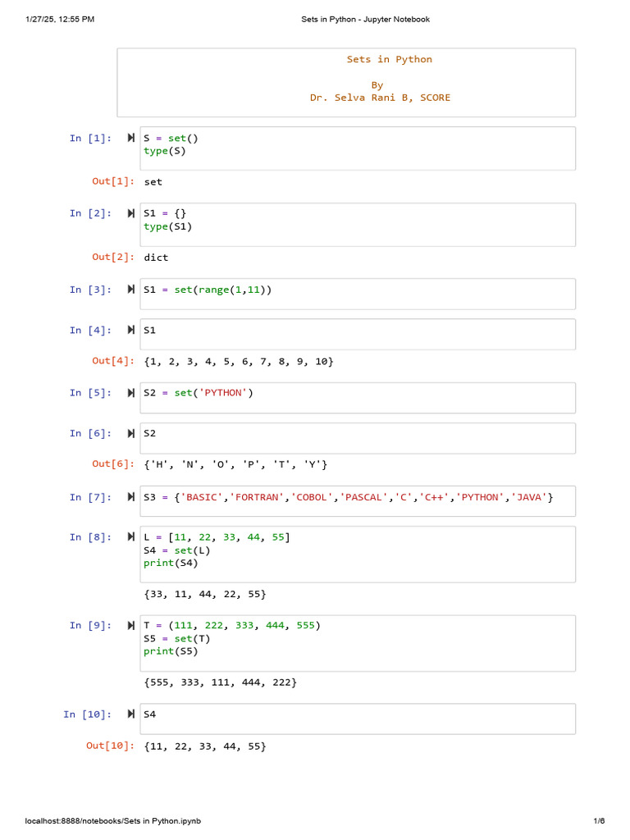Run the S2 cell In [6]
630x840 pixels.
(x=130, y=433)
